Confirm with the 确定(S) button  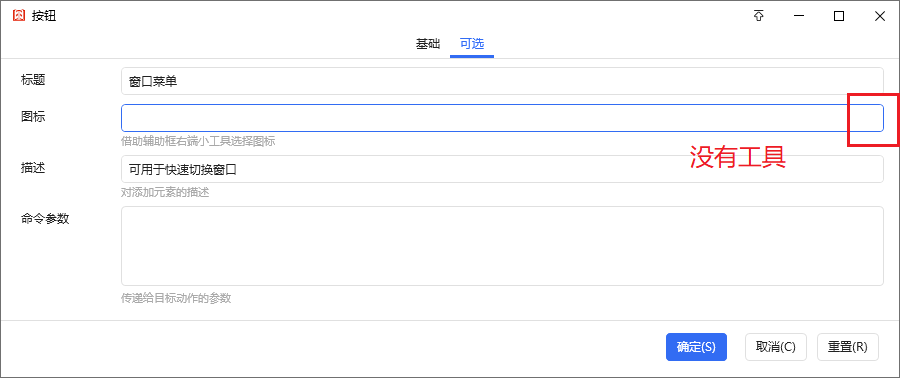point(696,347)
